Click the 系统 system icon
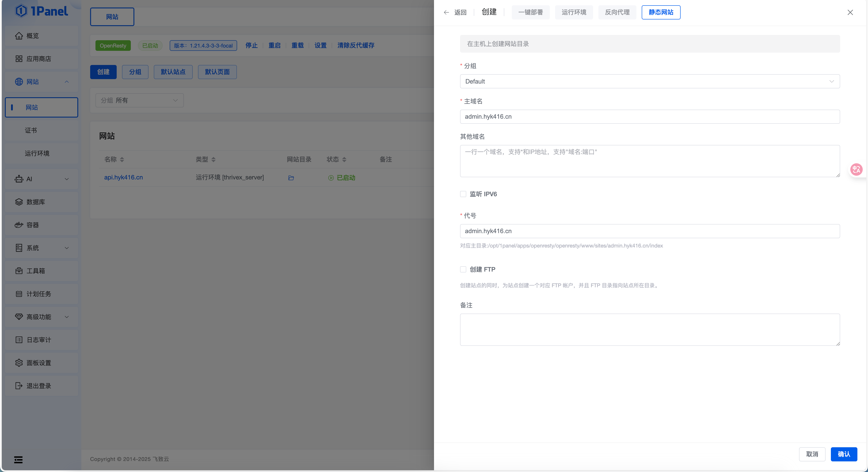 coord(19,248)
